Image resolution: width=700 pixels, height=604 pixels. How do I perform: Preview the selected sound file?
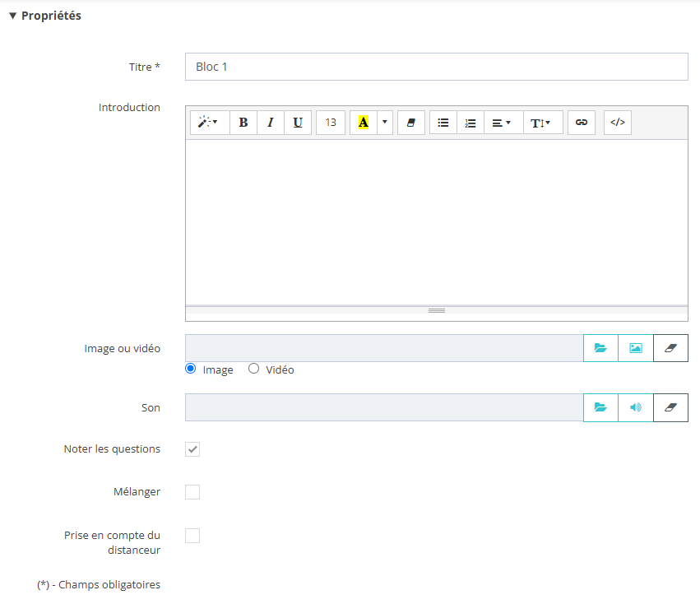pyautogui.click(x=635, y=407)
